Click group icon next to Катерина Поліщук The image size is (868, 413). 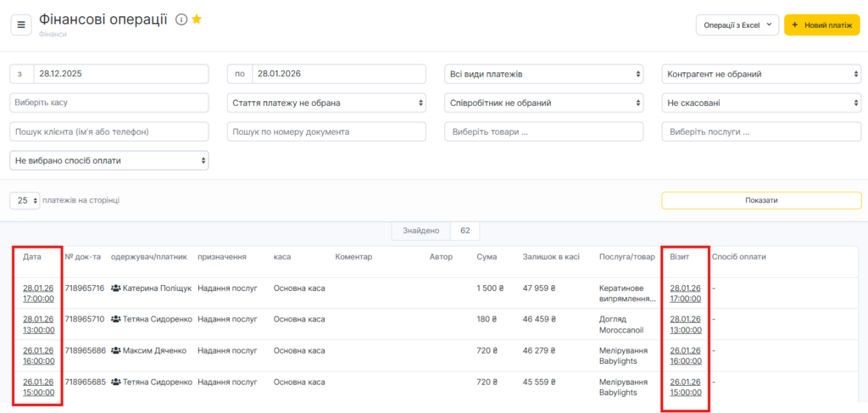click(x=116, y=288)
